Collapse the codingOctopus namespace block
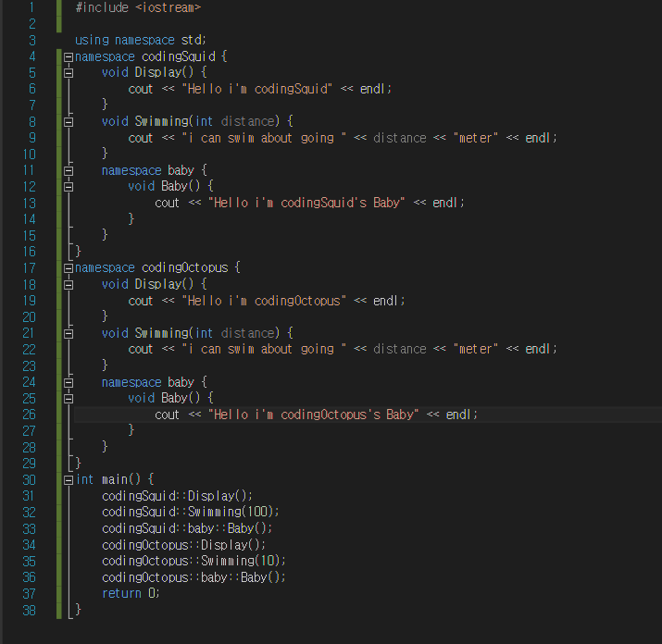The height and width of the screenshot is (644, 662). pos(69,268)
